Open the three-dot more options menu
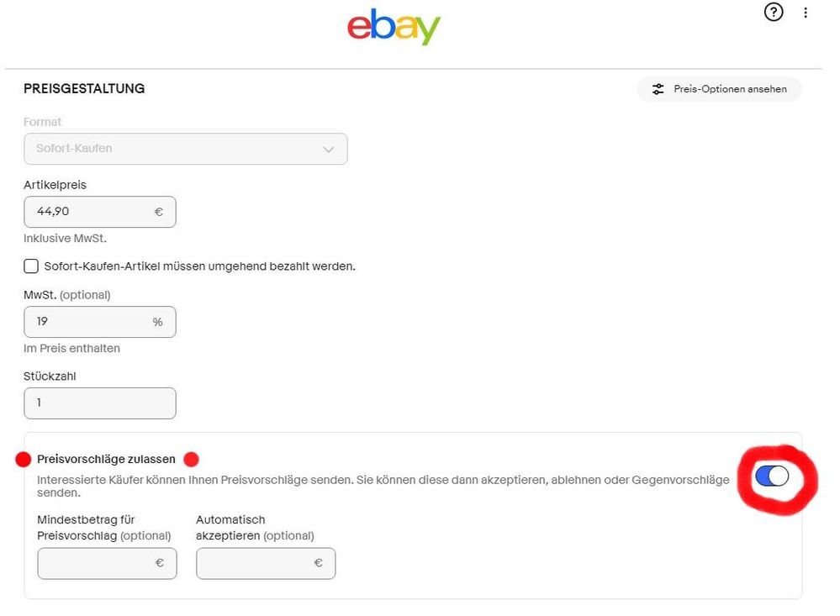The image size is (840, 616). pos(806,13)
